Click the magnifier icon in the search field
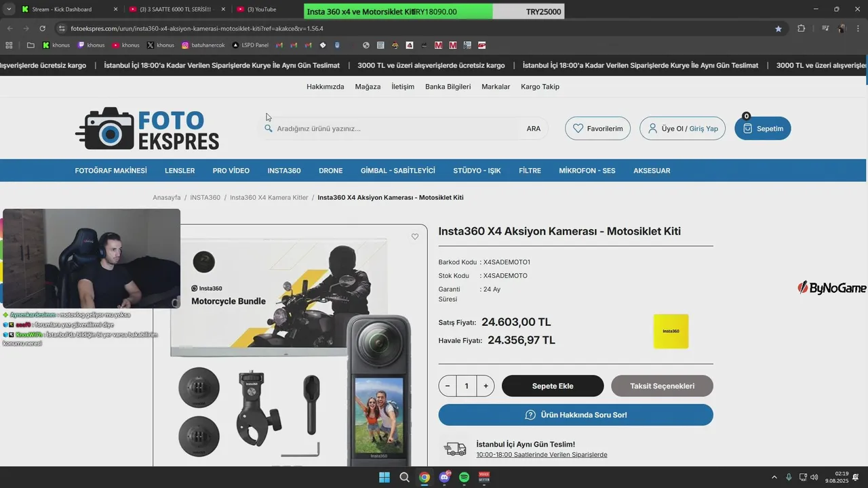Viewport: 868px width, 488px height. 269,128
